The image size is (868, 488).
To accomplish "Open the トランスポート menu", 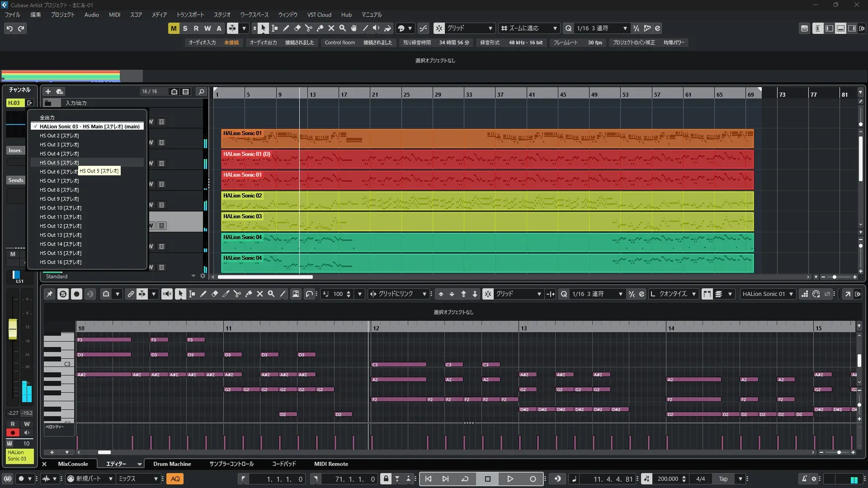I will 190,14.
